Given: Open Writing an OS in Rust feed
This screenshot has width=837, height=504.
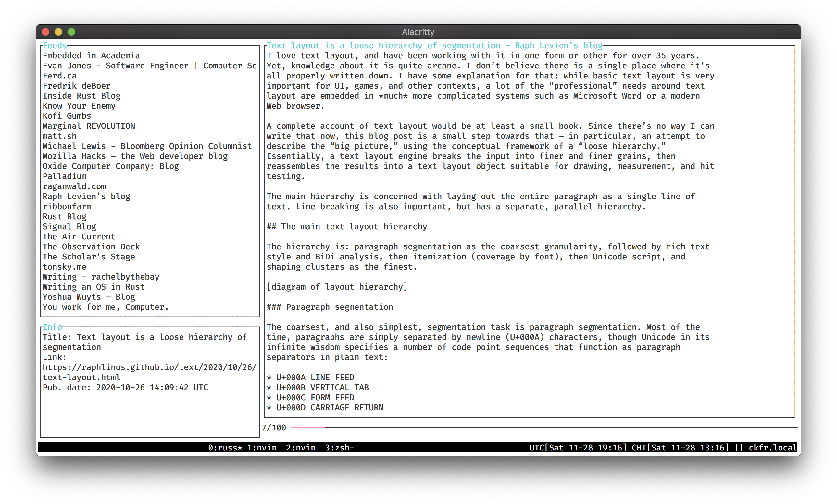Looking at the screenshot, I should point(94,287).
